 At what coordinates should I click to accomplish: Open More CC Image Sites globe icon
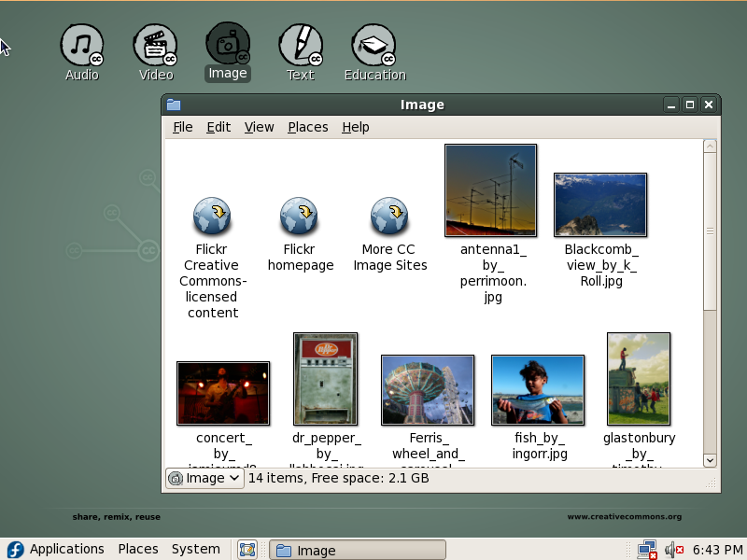(x=389, y=216)
